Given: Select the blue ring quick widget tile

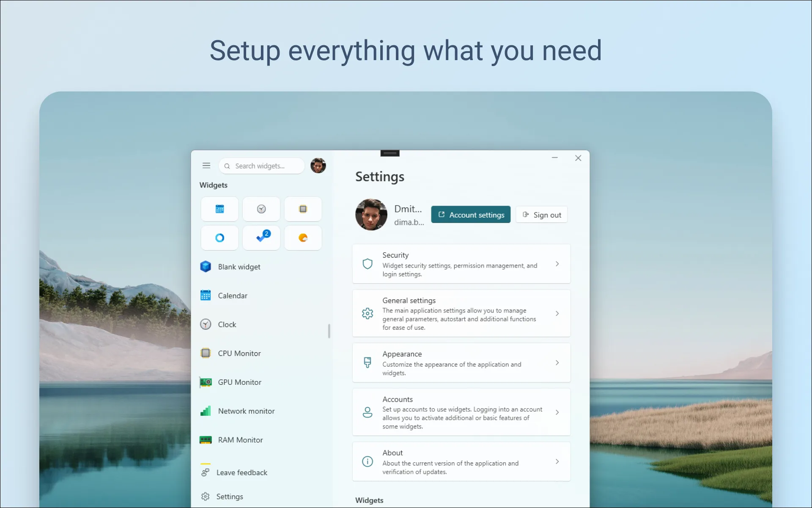Looking at the screenshot, I should pos(219,238).
